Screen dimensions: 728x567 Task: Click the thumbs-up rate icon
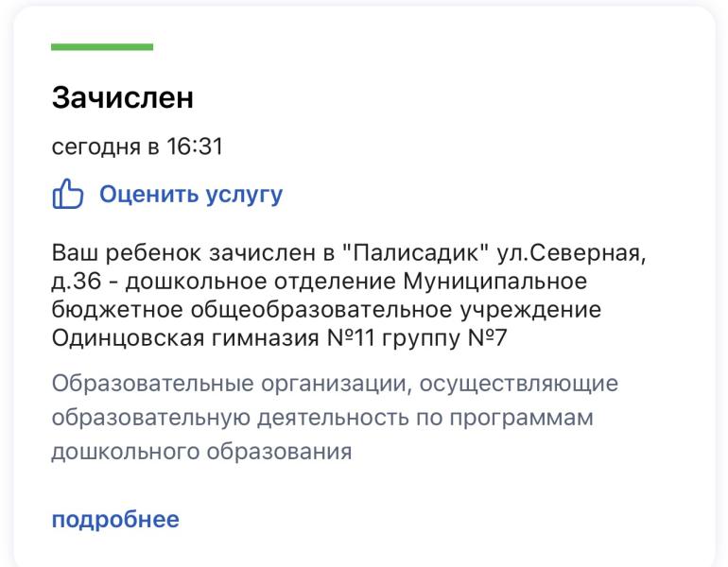click(x=68, y=194)
